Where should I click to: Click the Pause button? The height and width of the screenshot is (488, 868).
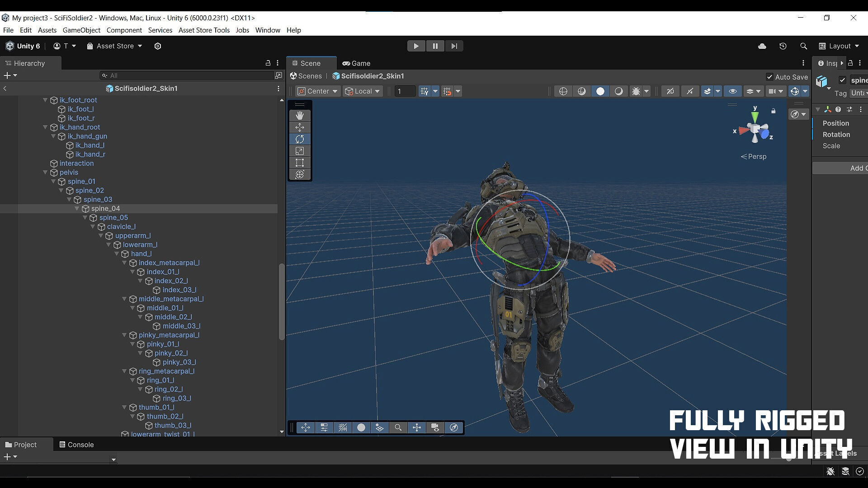435,46
